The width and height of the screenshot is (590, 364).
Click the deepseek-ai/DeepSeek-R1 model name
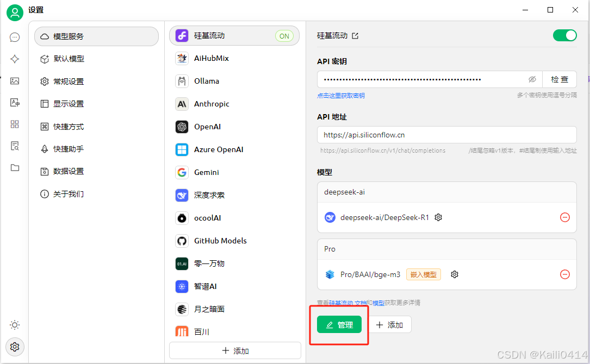[384, 217]
